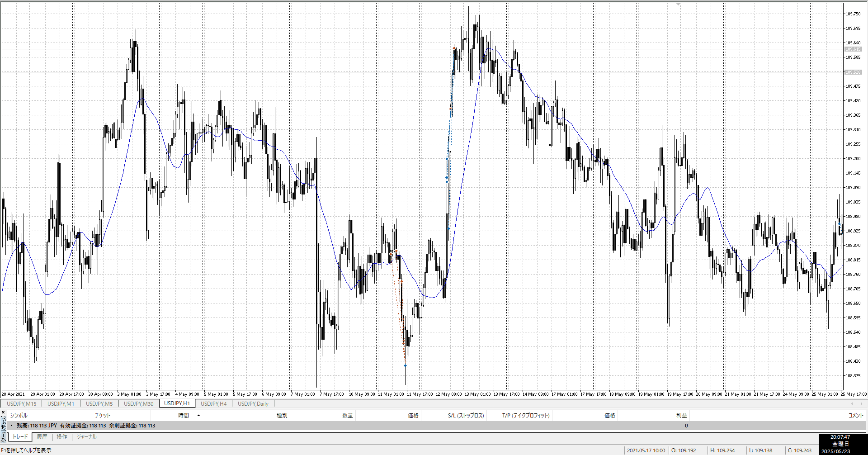Open the USDJPY,H4 chart tab
This screenshot has width=868, height=455.
213,403
